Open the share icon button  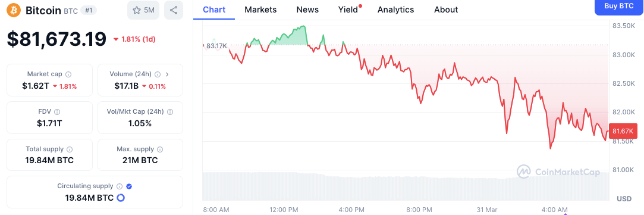click(173, 10)
